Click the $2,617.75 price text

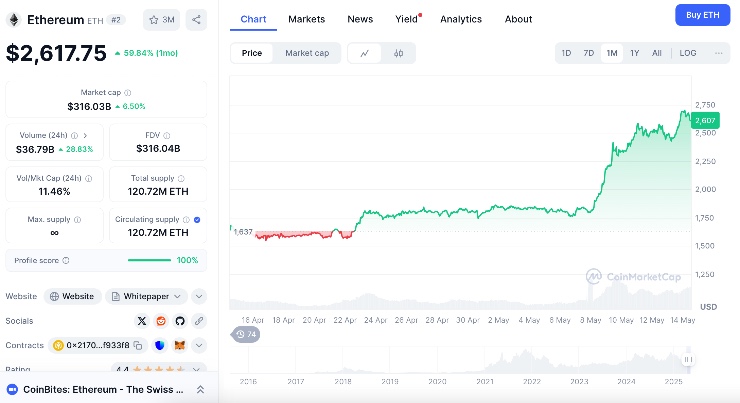56,53
